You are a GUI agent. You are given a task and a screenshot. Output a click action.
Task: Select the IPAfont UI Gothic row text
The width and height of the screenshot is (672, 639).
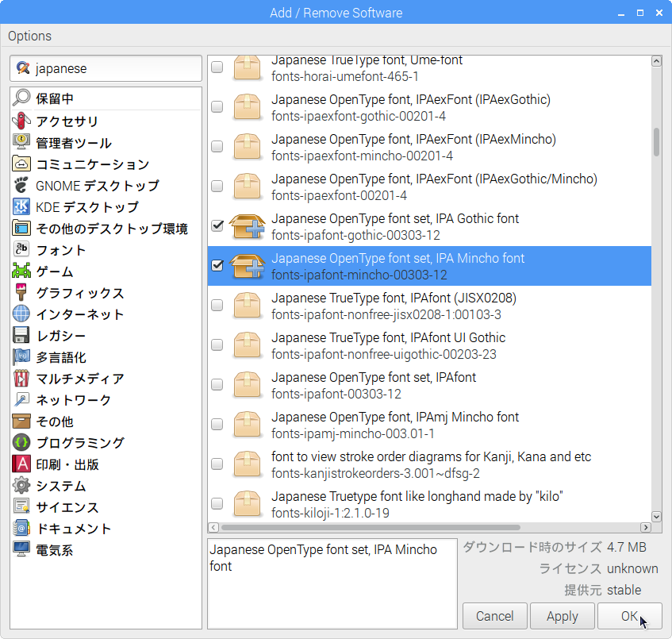[x=388, y=345]
